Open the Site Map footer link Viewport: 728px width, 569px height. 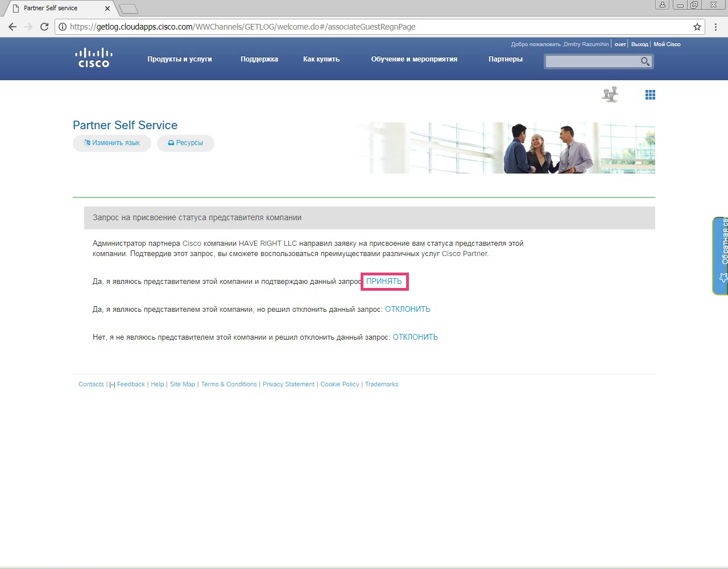point(183,384)
